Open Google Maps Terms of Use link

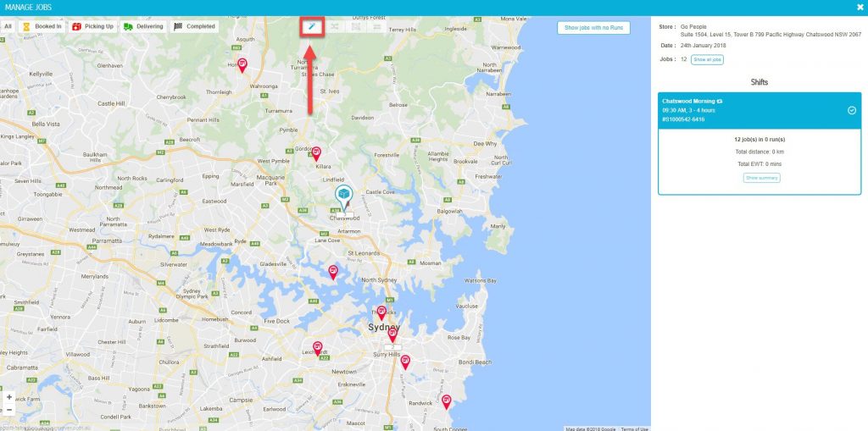pos(634,428)
